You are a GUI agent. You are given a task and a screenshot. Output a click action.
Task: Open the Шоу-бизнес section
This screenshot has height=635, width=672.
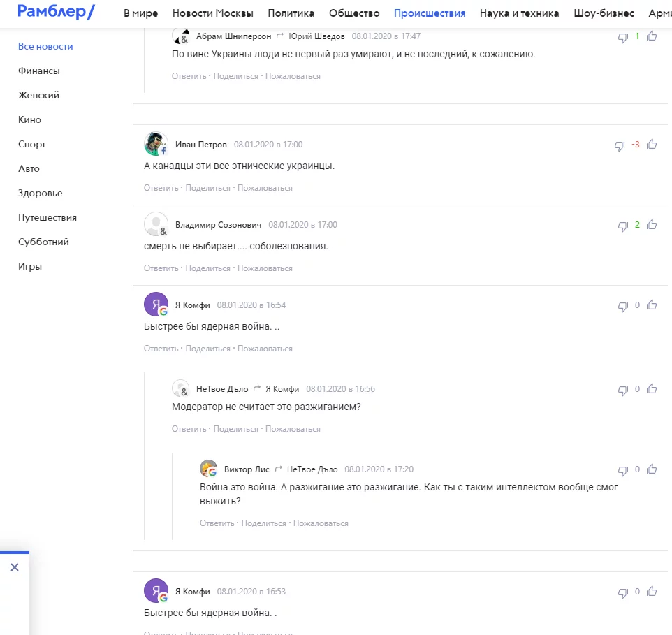click(604, 13)
